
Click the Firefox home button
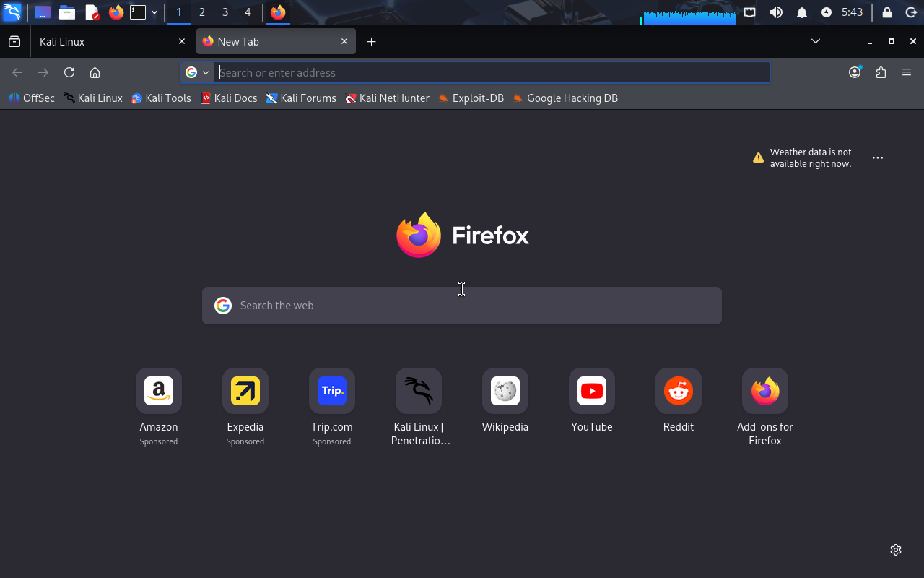[95, 72]
